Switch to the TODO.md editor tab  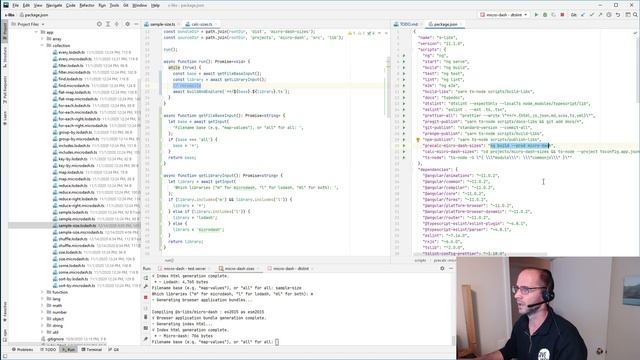(407, 24)
